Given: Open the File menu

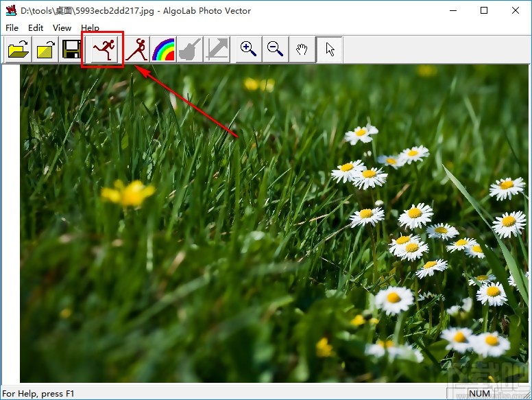Looking at the screenshot, I should pos(12,28).
